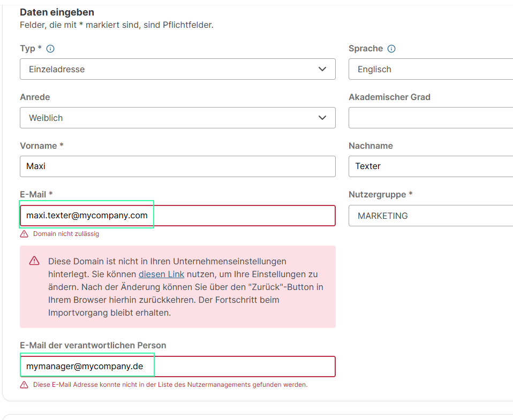Viewport: 513px width, 420px height.
Task: Click the 'Domain nicht zulässig' error text
Action: 66,234
